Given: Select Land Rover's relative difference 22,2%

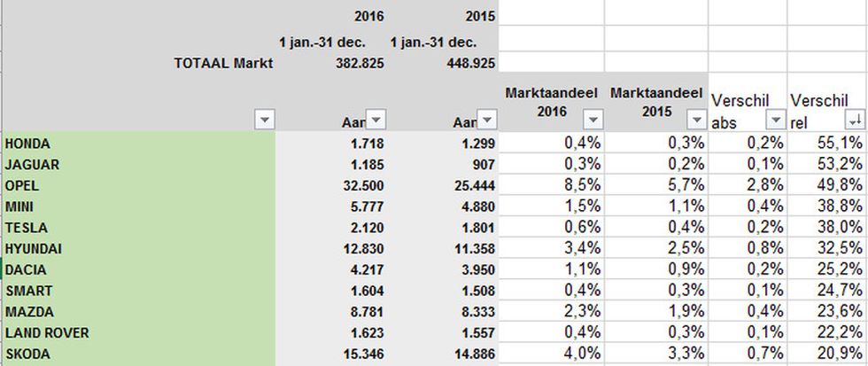Looking at the screenshot, I should 840,332.
